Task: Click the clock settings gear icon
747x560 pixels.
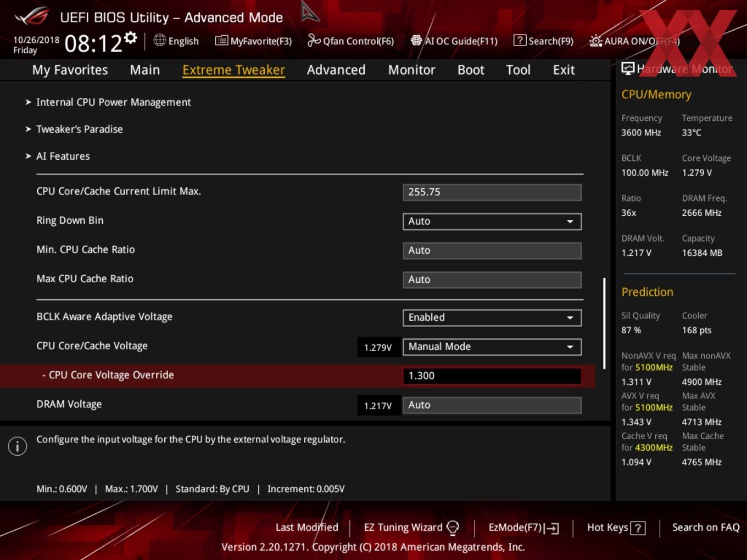Action: pos(130,37)
